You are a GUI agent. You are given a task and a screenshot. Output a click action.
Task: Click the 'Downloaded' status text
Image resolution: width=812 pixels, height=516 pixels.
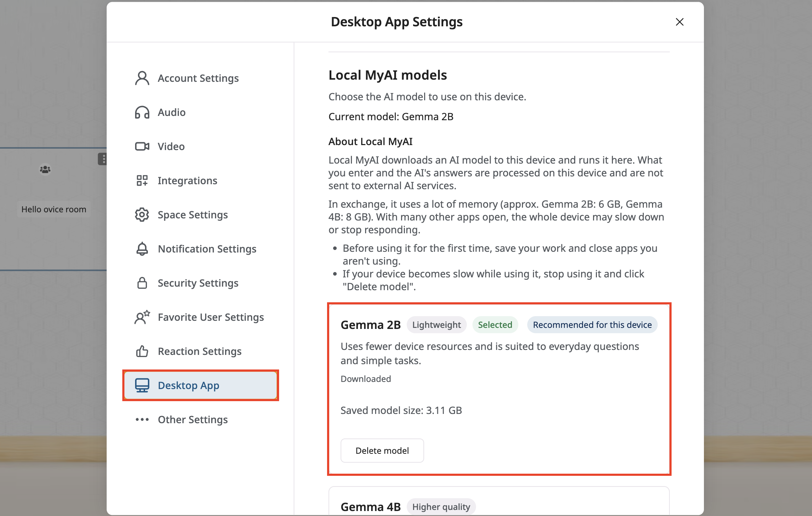[x=366, y=379]
